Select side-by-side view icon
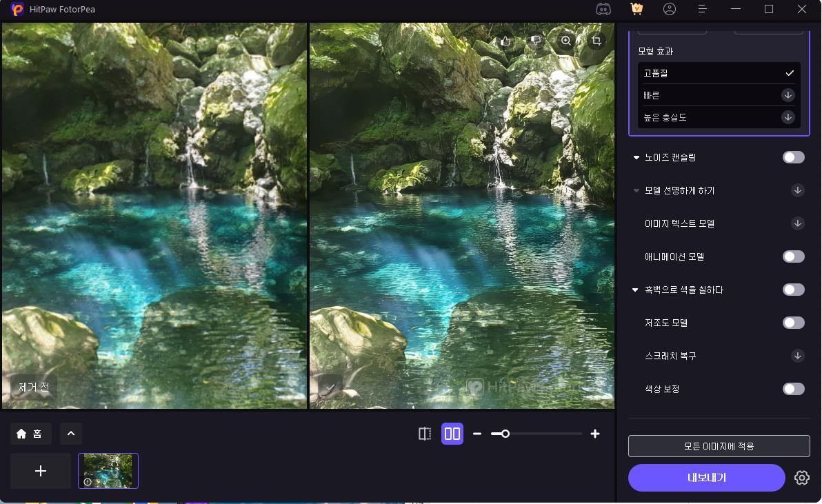This screenshot has height=504, width=822. [452, 434]
